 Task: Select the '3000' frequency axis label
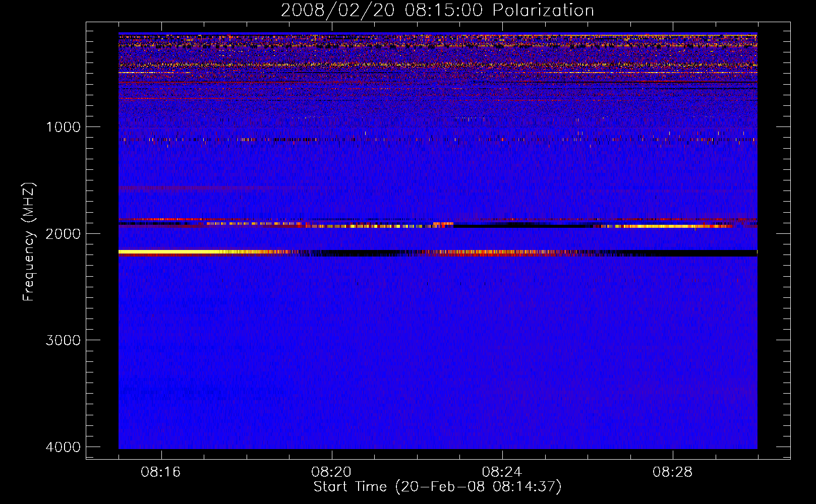(63, 340)
